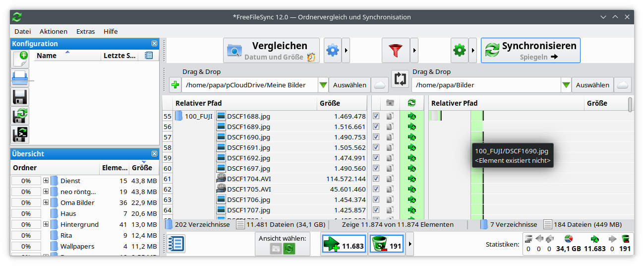
Task: Uncheck the DSCF1705.AVI row checkbox
Action: click(x=376, y=189)
